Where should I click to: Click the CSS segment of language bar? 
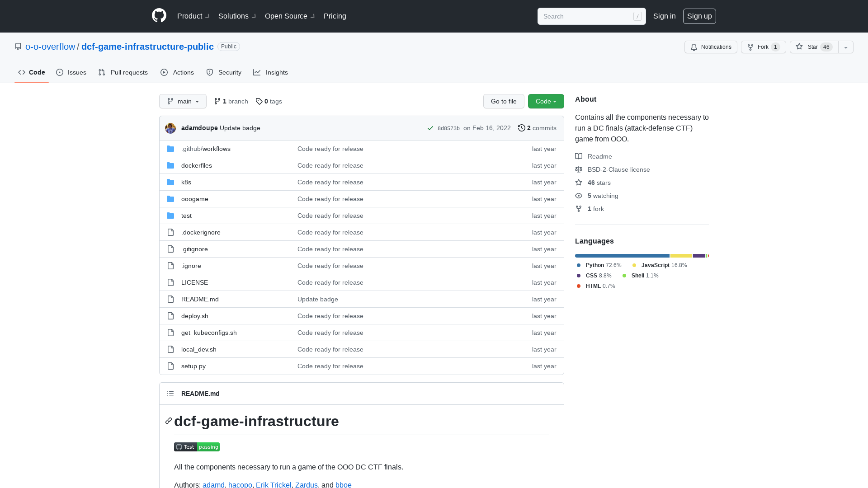click(699, 256)
